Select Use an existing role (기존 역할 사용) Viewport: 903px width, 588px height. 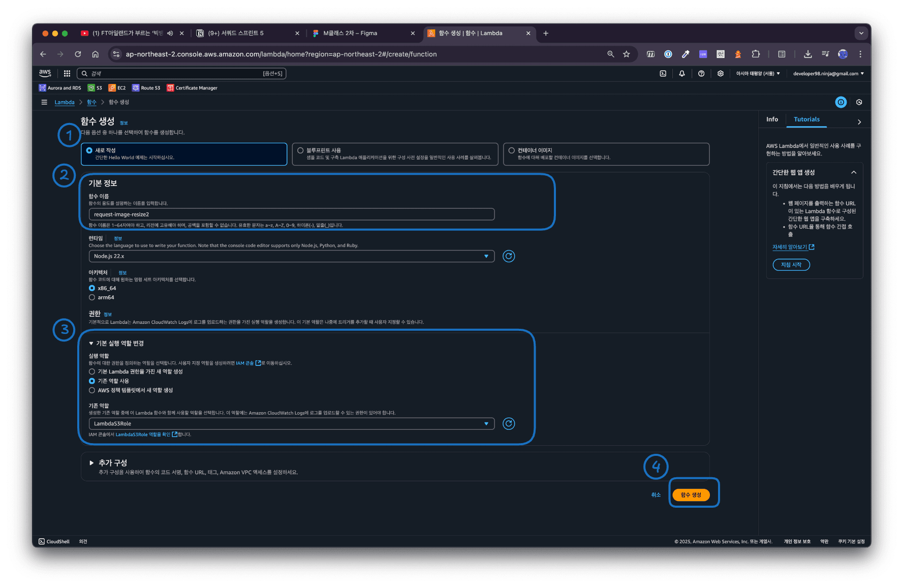(x=92, y=381)
